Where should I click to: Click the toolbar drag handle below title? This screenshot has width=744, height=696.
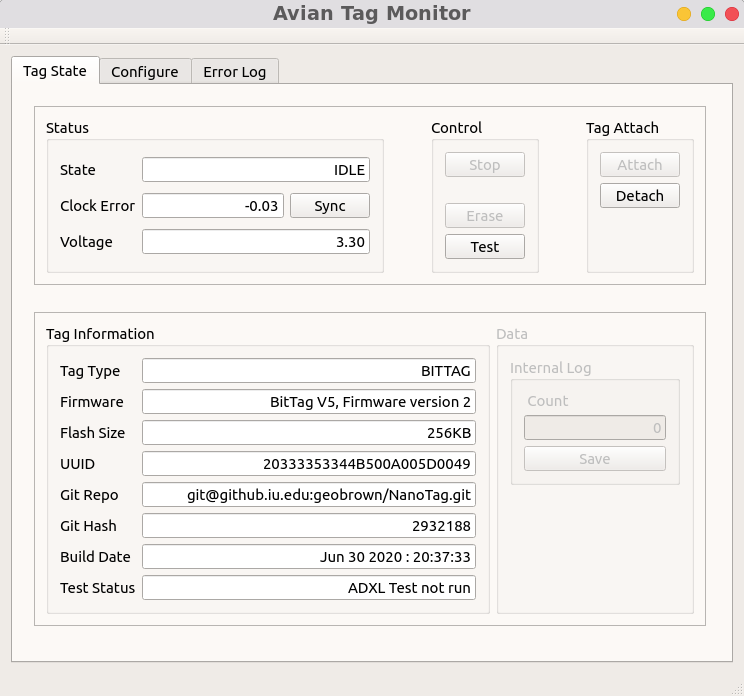(7, 36)
